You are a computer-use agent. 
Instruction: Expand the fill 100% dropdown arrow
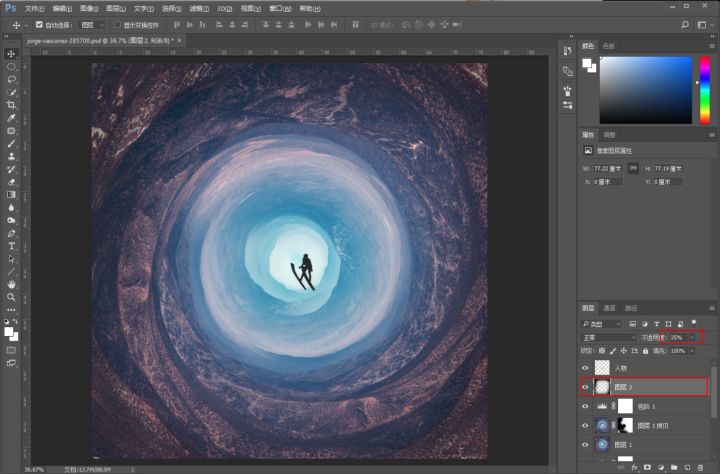click(691, 351)
